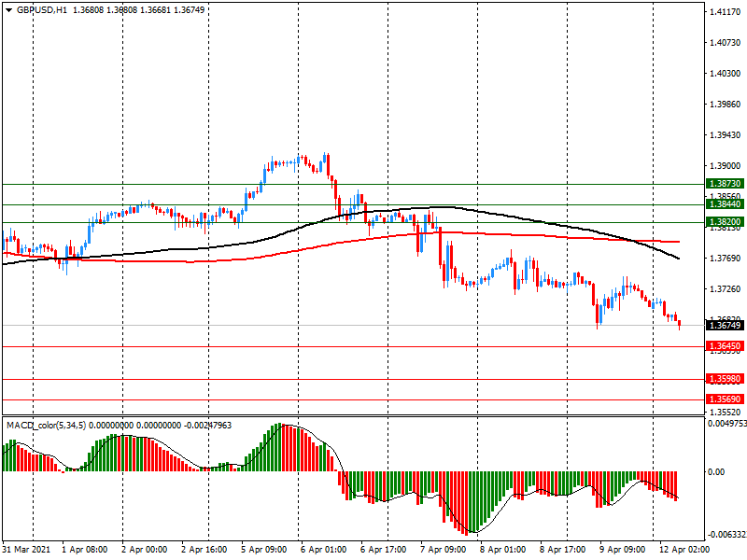The image size is (747, 560).
Task: Click the 1.40300 price scale value
Action: coord(726,74)
